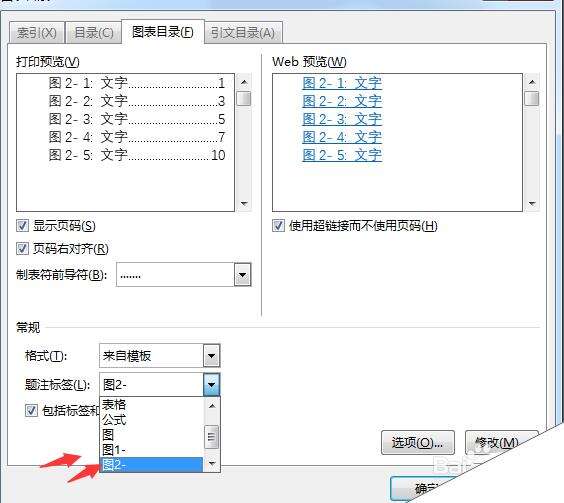This screenshot has width=564, height=503.
Task: Toggle the 显示页码(S) checkbox
Action: click(22, 226)
